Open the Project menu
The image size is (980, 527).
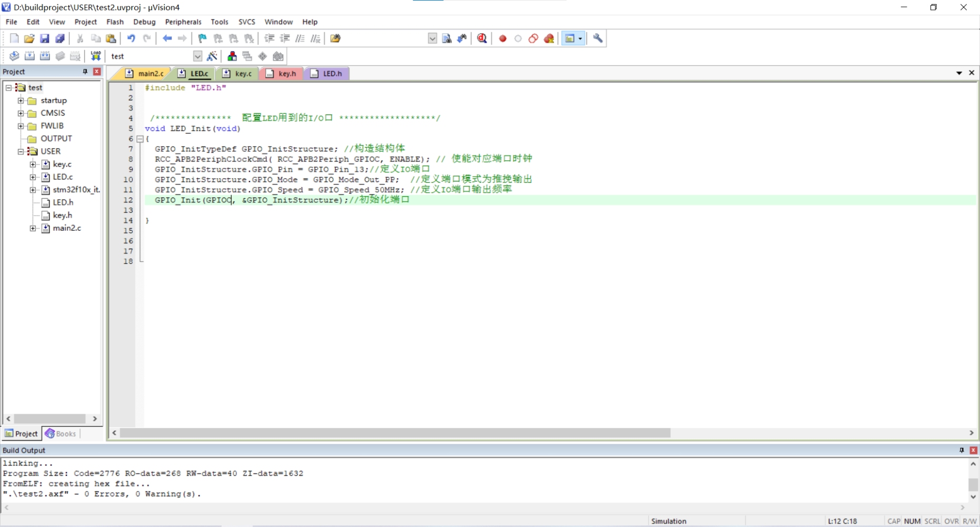(85, 22)
